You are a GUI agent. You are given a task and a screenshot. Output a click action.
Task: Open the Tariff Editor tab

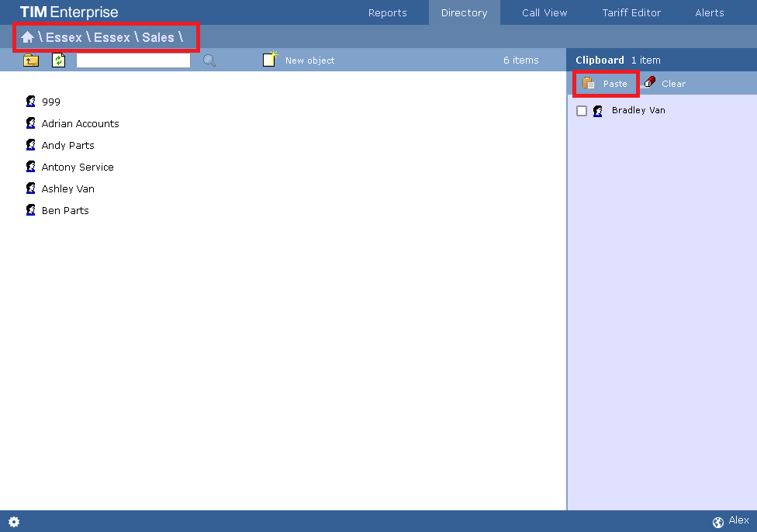(631, 12)
